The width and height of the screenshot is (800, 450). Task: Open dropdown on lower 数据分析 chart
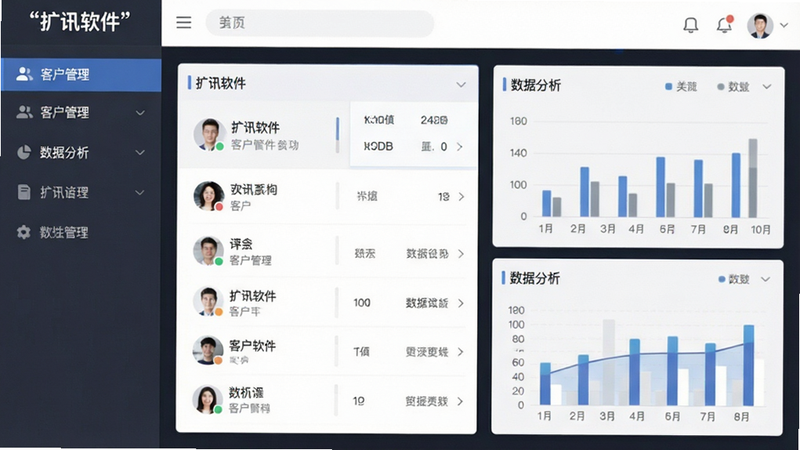(x=765, y=279)
